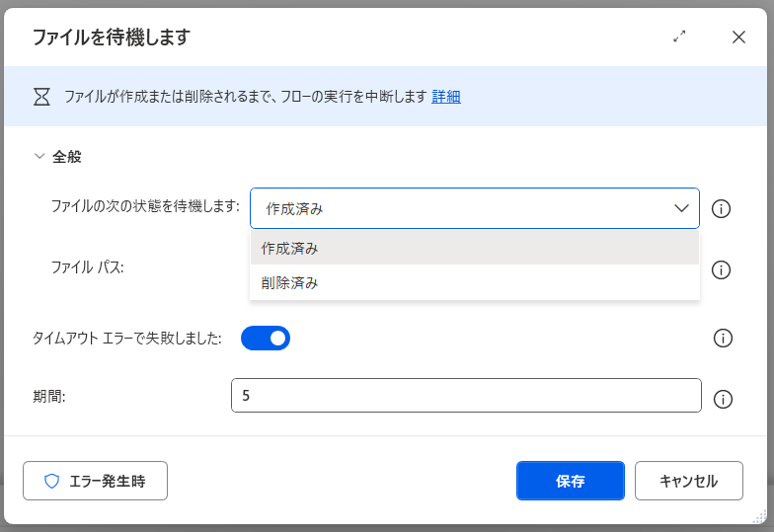Open the 詳細 link
Viewport: 774px width, 532px height.
pyautogui.click(x=446, y=97)
